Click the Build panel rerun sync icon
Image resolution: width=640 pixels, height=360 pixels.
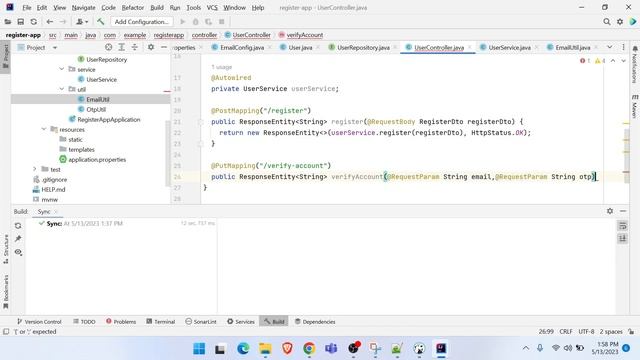click(x=18, y=225)
